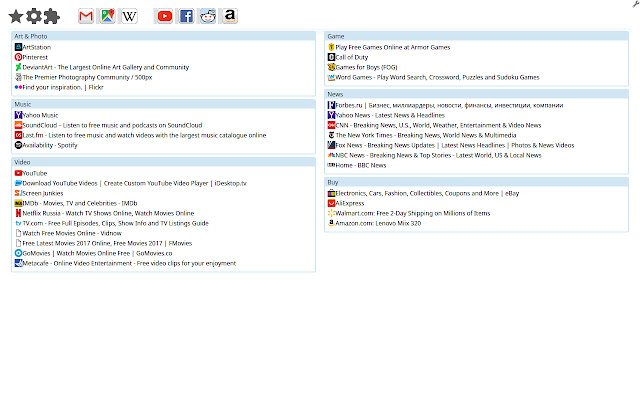Viewport: 640px width, 400px height.
Task: Open the YouTube shortcut icon in toolbar
Action: 164,16
